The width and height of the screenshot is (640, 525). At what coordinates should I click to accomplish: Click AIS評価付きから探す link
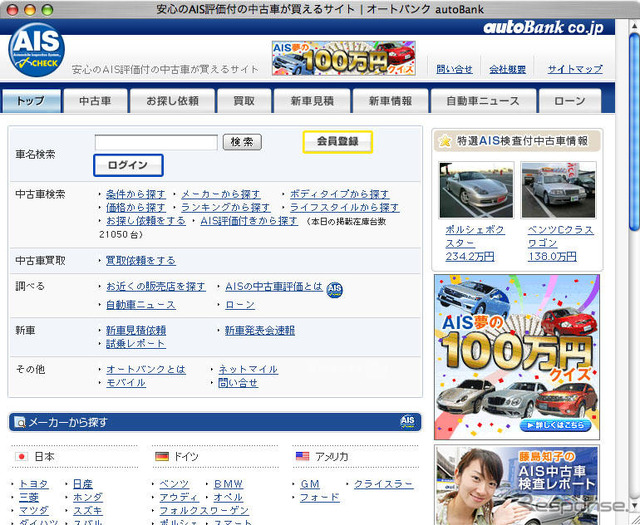point(249,221)
